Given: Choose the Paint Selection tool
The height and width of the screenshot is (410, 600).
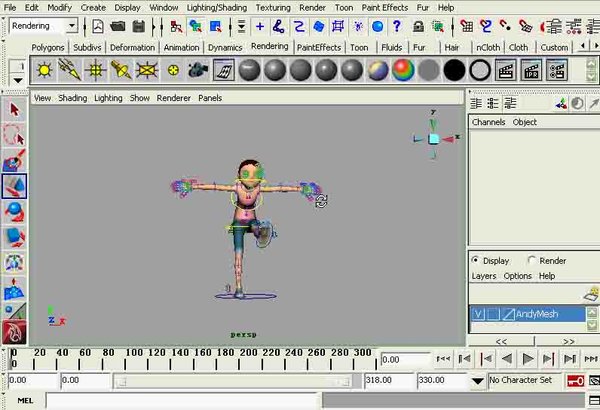Looking at the screenshot, I should point(14,160).
